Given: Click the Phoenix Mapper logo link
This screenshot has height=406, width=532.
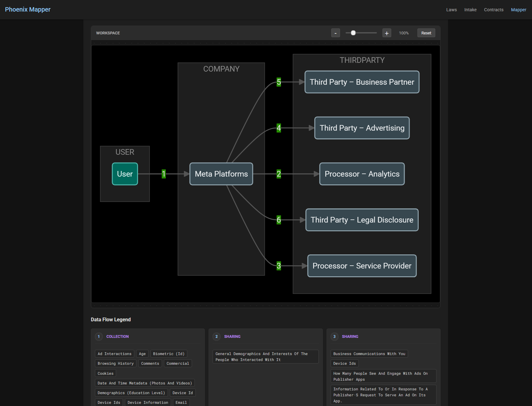Looking at the screenshot, I should coord(28,9).
